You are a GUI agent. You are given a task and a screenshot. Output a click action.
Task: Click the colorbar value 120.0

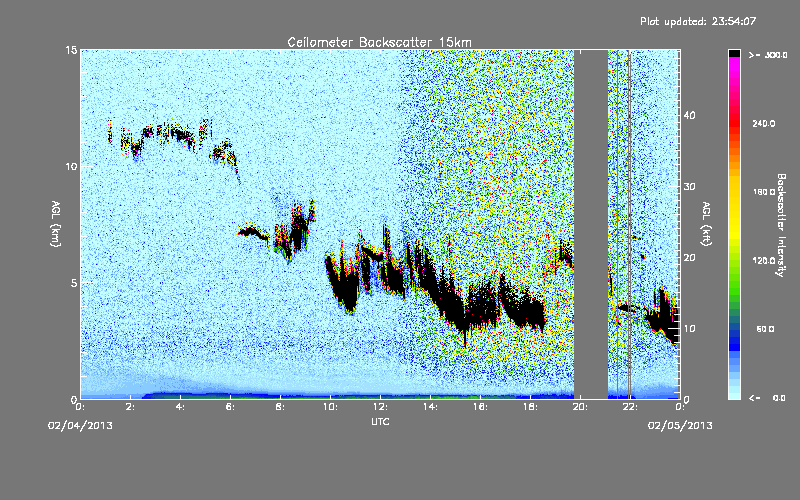point(764,260)
